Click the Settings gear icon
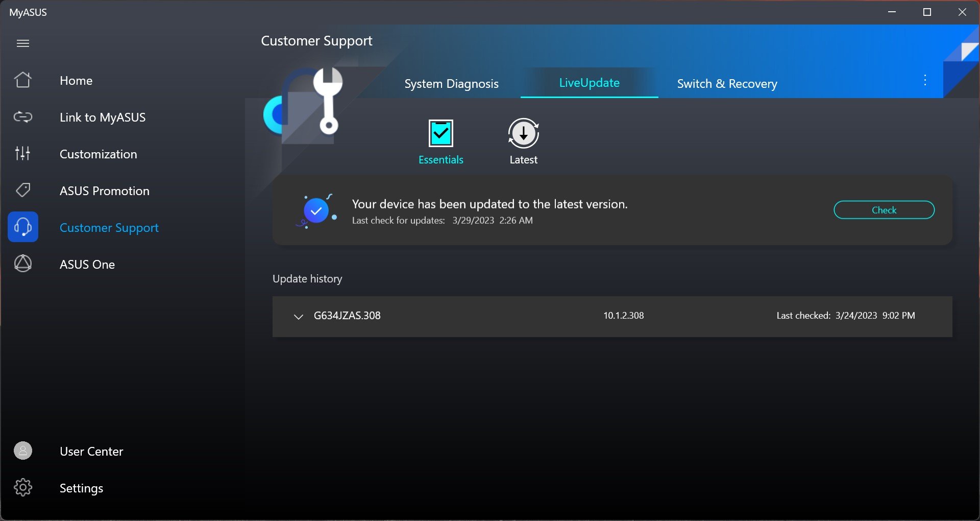This screenshot has height=521, width=980. tap(23, 487)
